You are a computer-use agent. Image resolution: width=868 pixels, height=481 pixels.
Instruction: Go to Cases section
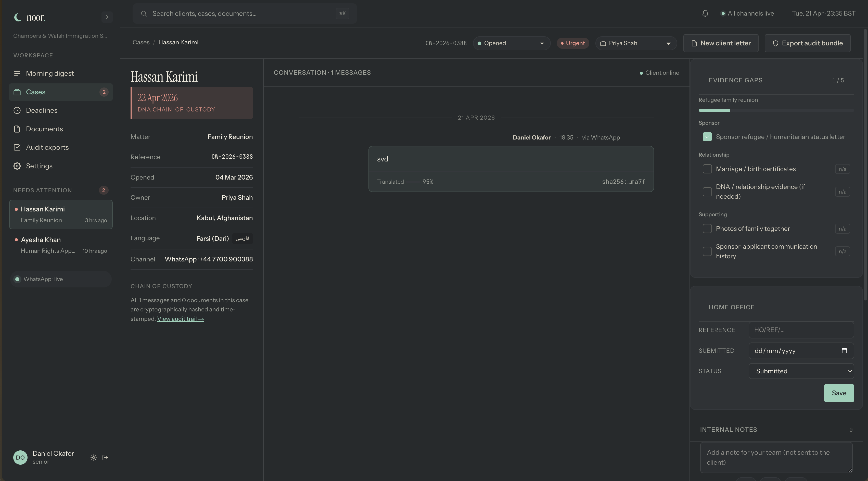(x=61, y=92)
